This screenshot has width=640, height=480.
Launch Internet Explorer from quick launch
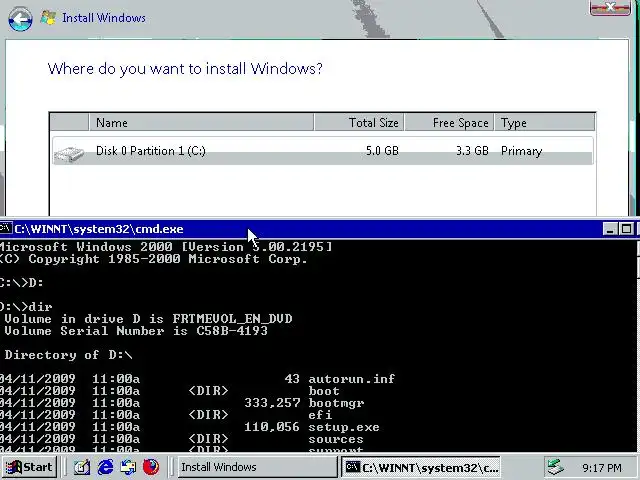coord(105,467)
